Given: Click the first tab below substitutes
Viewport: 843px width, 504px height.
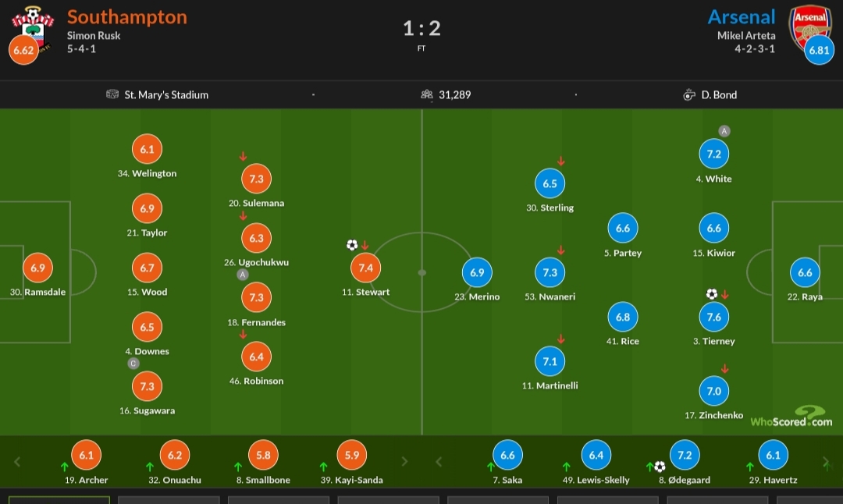Looking at the screenshot, I should (x=59, y=500).
